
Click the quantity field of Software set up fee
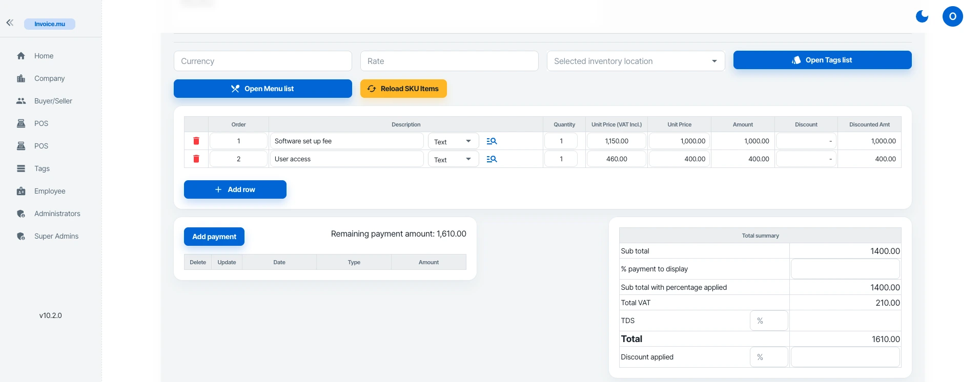point(561,141)
